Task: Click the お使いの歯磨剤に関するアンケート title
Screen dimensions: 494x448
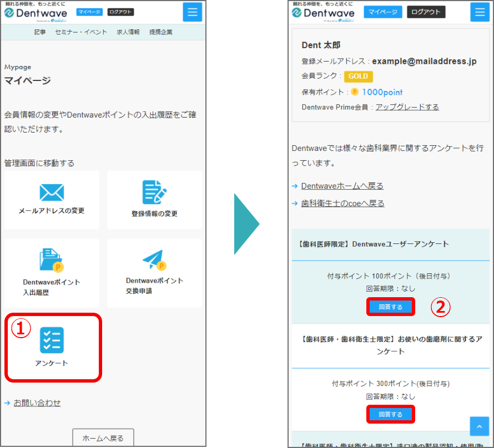Action: 391,345
